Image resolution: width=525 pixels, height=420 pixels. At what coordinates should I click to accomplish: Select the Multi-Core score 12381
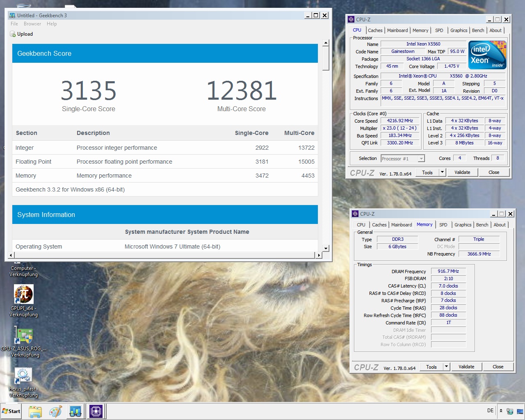click(x=242, y=91)
